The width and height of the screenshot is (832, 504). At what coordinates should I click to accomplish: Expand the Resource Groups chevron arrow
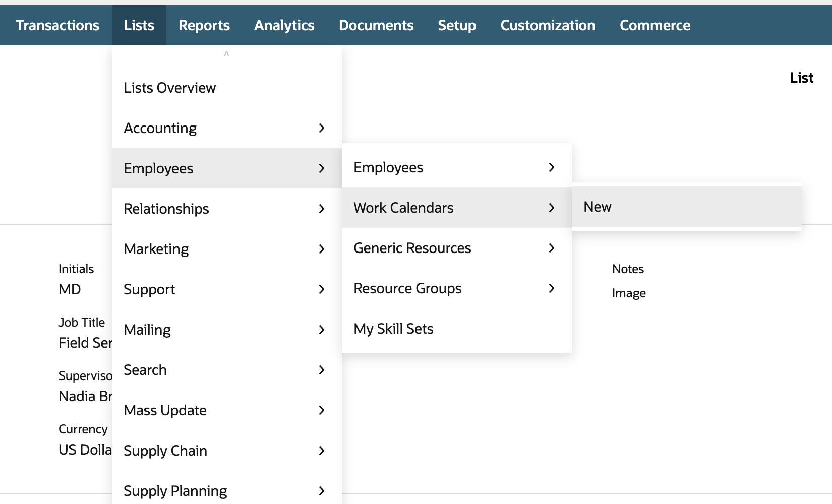pyautogui.click(x=552, y=288)
